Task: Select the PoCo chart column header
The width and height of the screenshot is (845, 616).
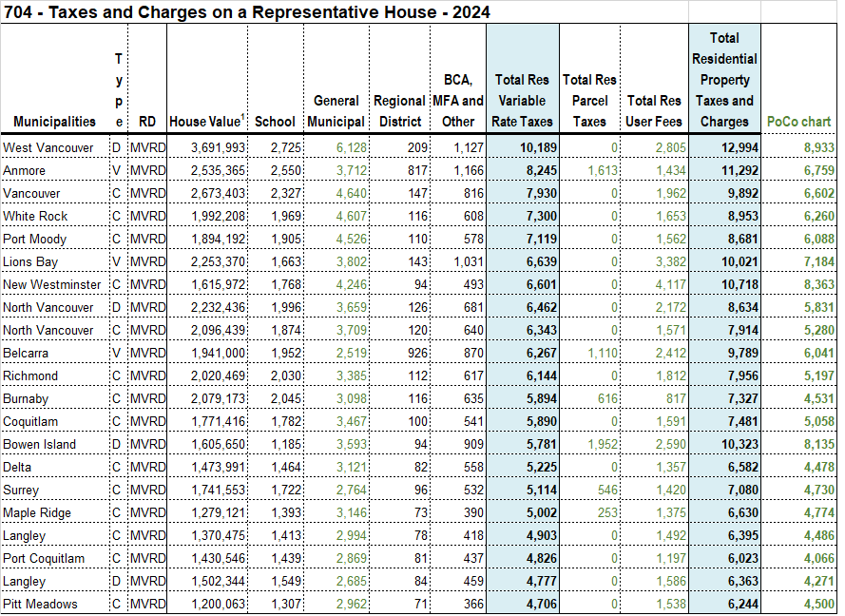Action: 798,122
